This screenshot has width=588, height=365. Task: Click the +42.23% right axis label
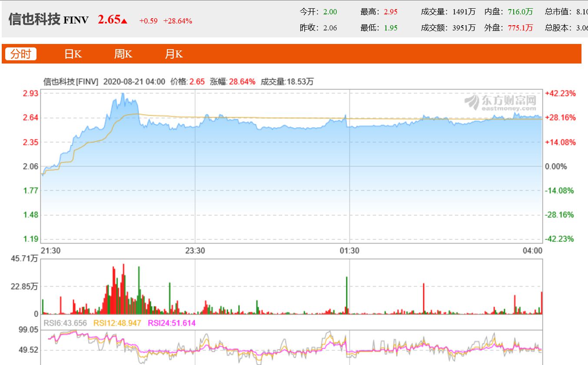[560, 94]
